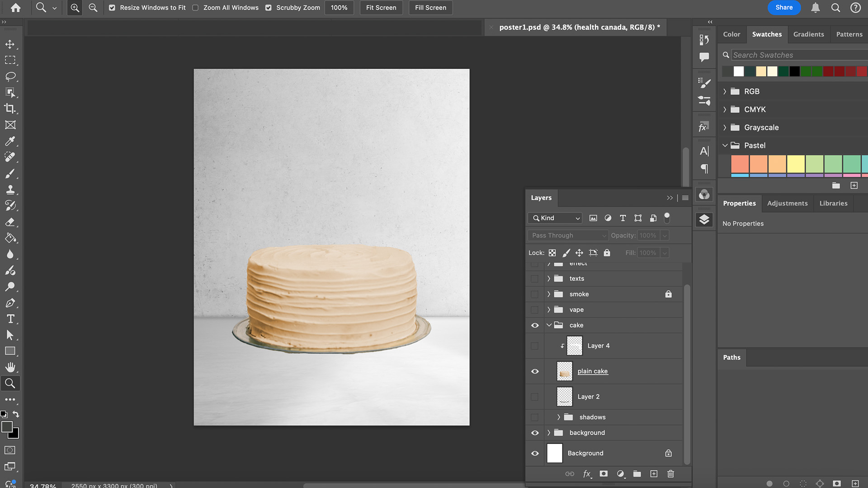This screenshot has width=868, height=488.
Task: Click the Share button
Action: tap(784, 8)
